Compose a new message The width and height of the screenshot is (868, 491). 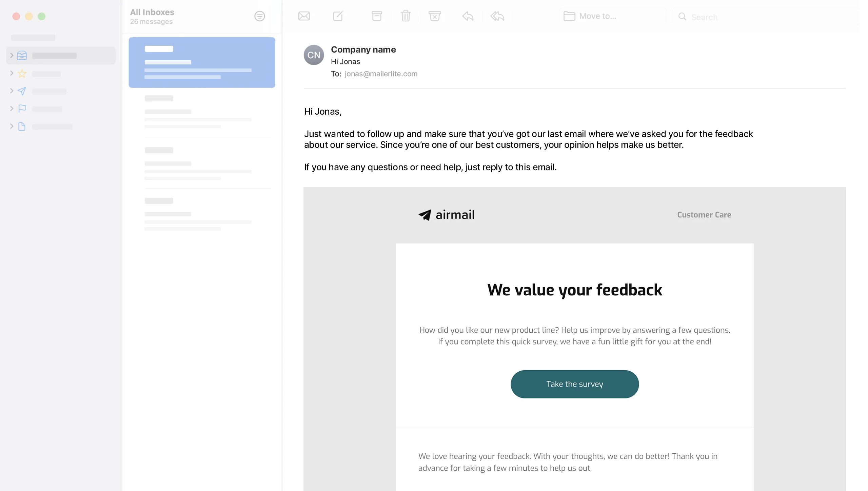tap(338, 16)
